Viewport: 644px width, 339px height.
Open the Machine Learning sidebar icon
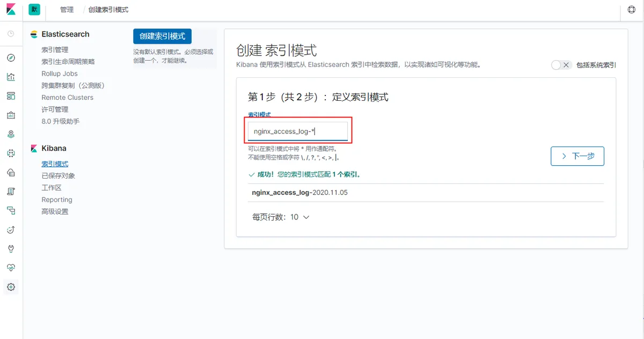(x=11, y=153)
